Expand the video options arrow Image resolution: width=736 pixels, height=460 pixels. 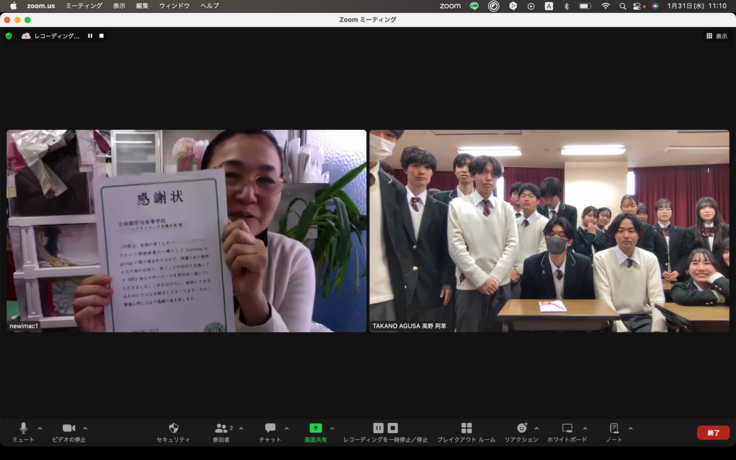point(85,428)
